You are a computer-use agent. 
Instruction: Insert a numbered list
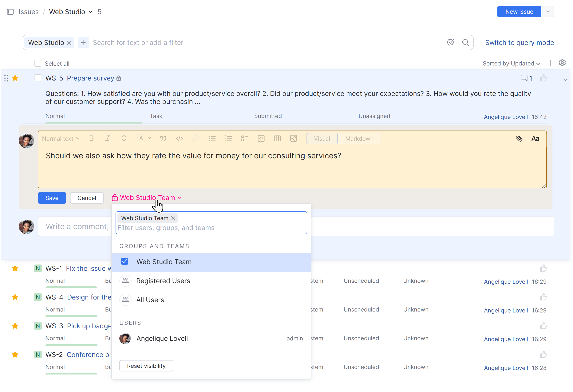click(x=228, y=138)
